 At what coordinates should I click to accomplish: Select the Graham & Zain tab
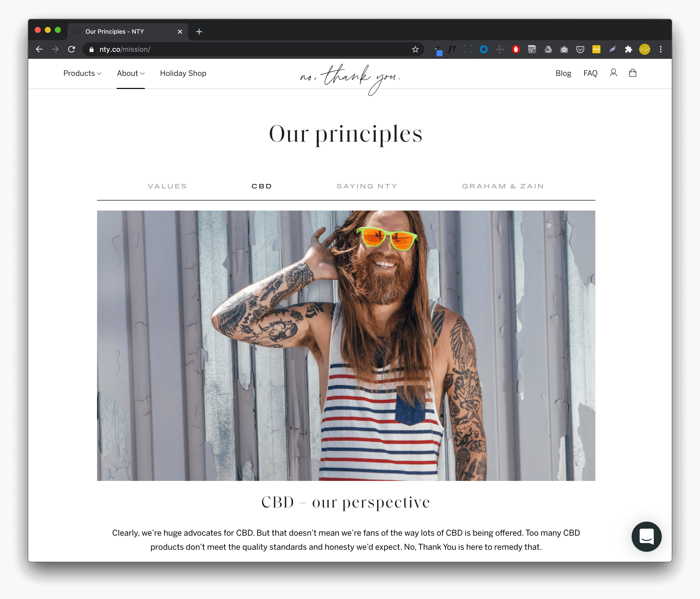(503, 186)
